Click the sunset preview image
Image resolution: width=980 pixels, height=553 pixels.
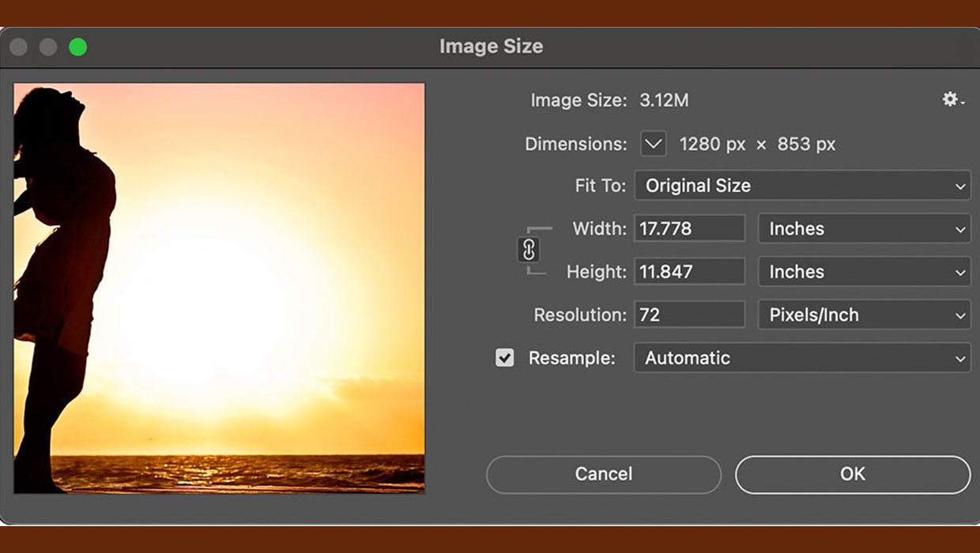click(219, 288)
